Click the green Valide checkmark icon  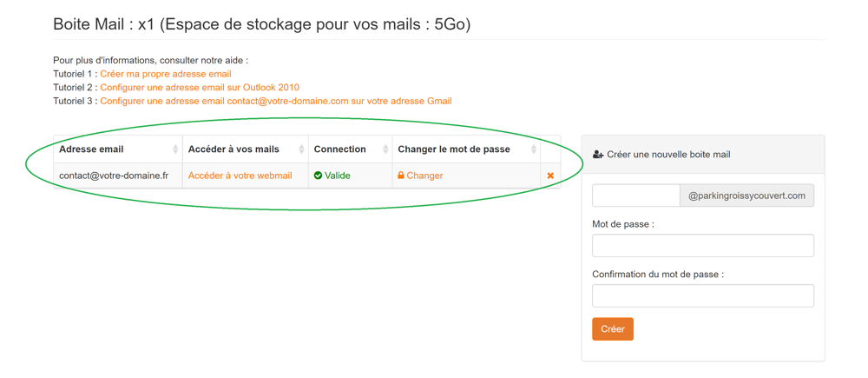point(319,176)
